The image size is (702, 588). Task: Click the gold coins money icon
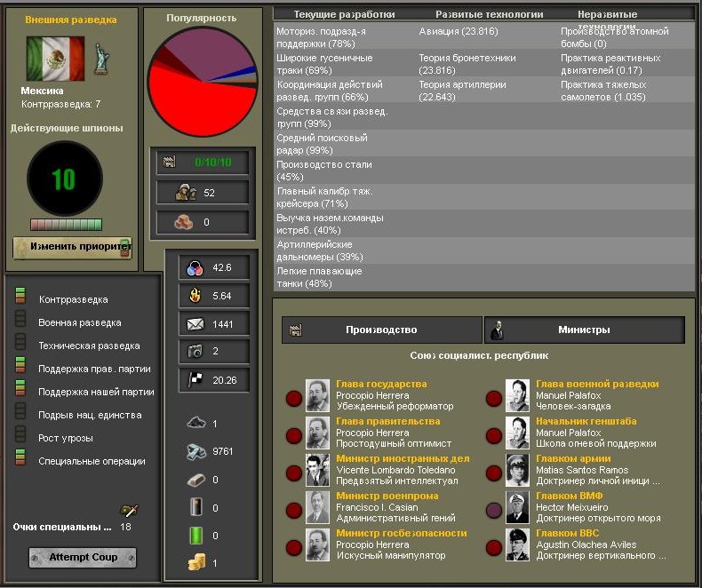click(x=197, y=562)
